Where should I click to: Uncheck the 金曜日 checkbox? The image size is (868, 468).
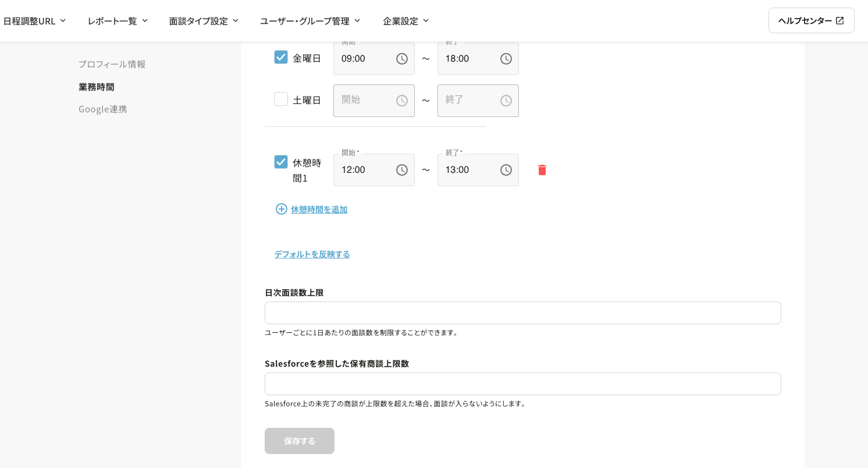tap(281, 57)
